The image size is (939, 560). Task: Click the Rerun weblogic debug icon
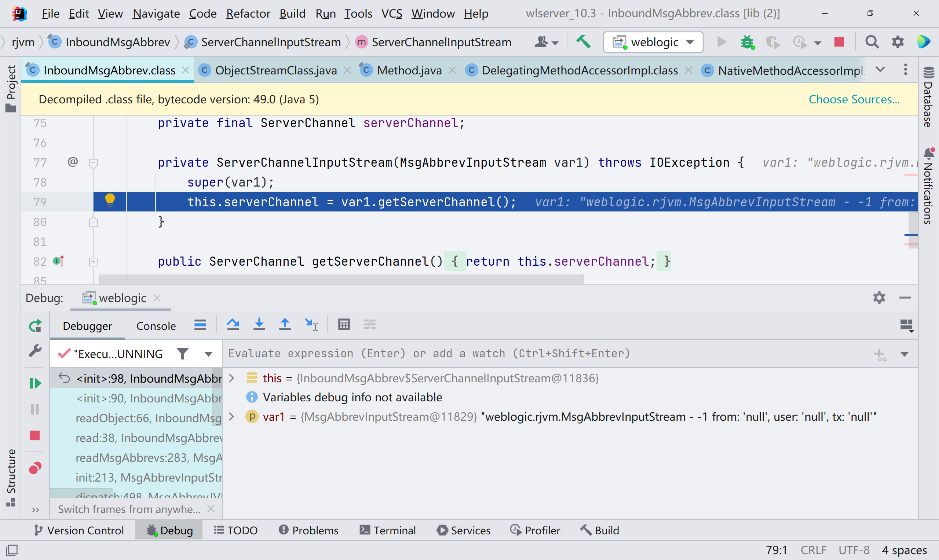[35, 326]
